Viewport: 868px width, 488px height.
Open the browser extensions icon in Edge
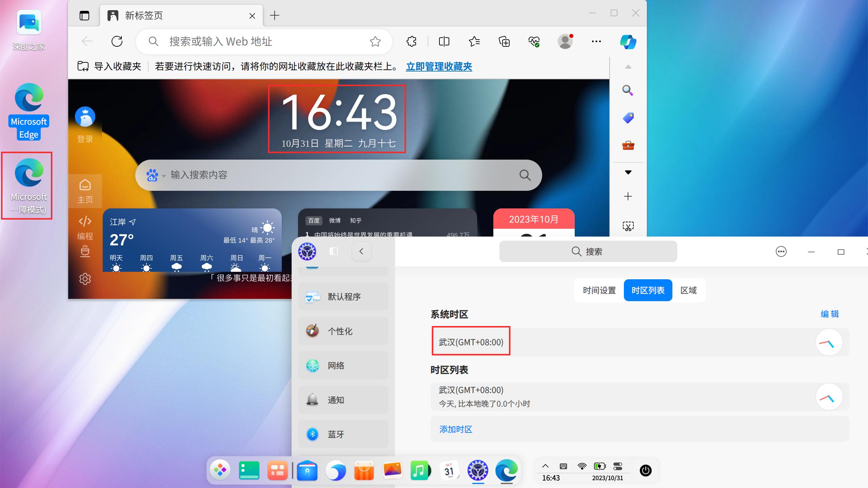tap(412, 41)
